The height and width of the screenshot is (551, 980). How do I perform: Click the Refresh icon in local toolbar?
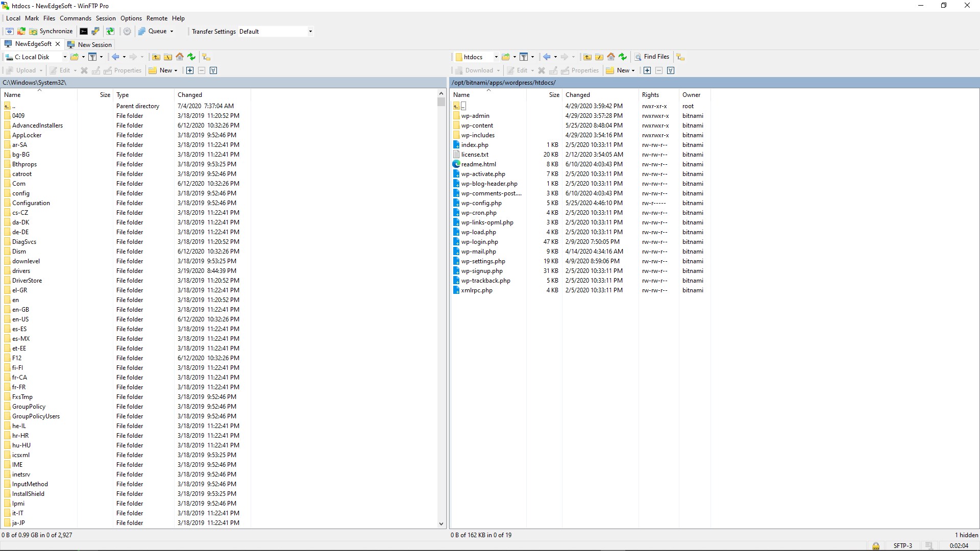pos(191,57)
